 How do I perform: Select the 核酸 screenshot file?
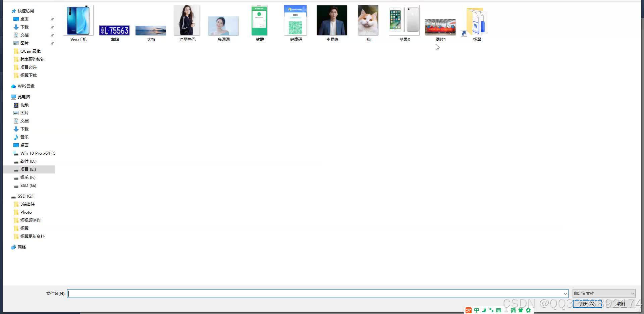pyautogui.click(x=260, y=23)
